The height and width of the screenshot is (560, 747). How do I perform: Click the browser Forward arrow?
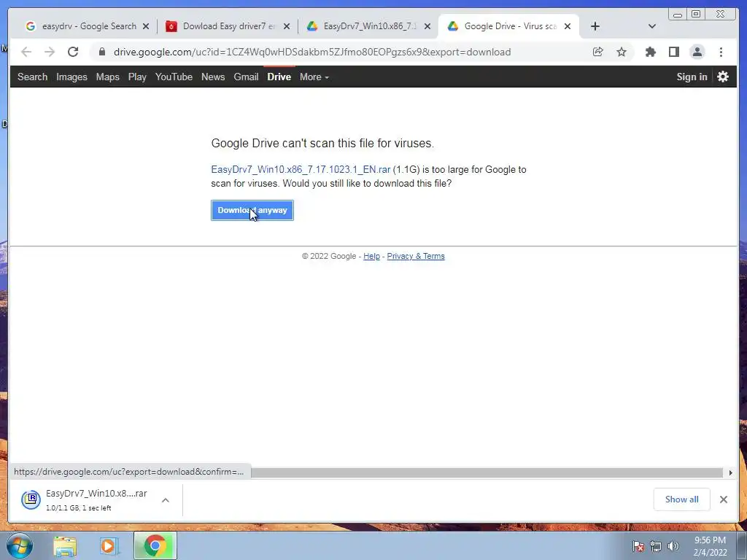coord(50,52)
